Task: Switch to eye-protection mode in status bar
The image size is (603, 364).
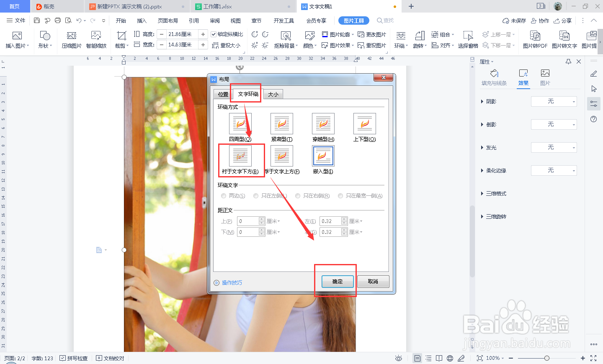Action: [x=399, y=358]
